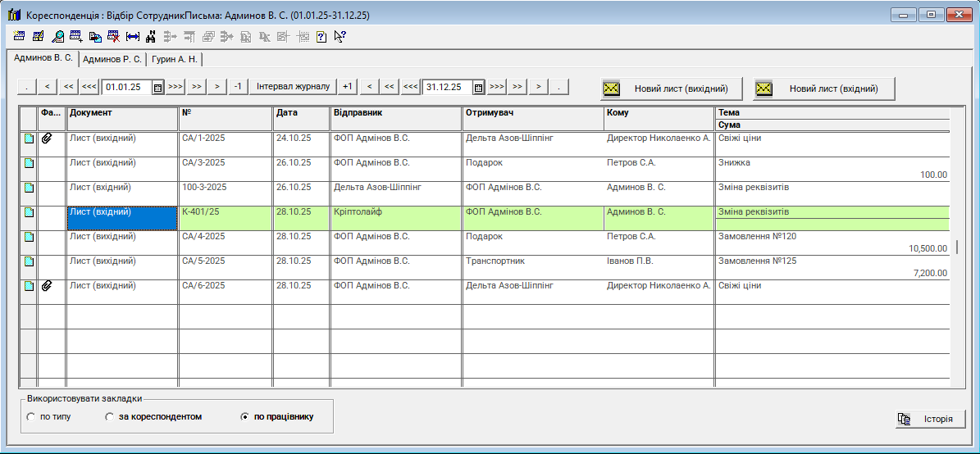Open calendar picker for end date 31.12.25

(x=478, y=87)
